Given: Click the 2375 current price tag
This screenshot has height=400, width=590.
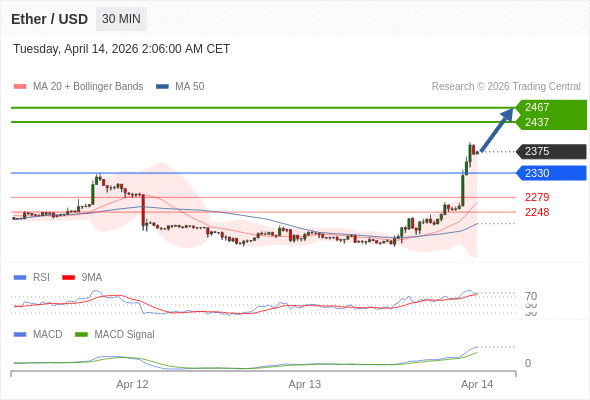Looking at the screenshot, I should [x=551, y=151].
